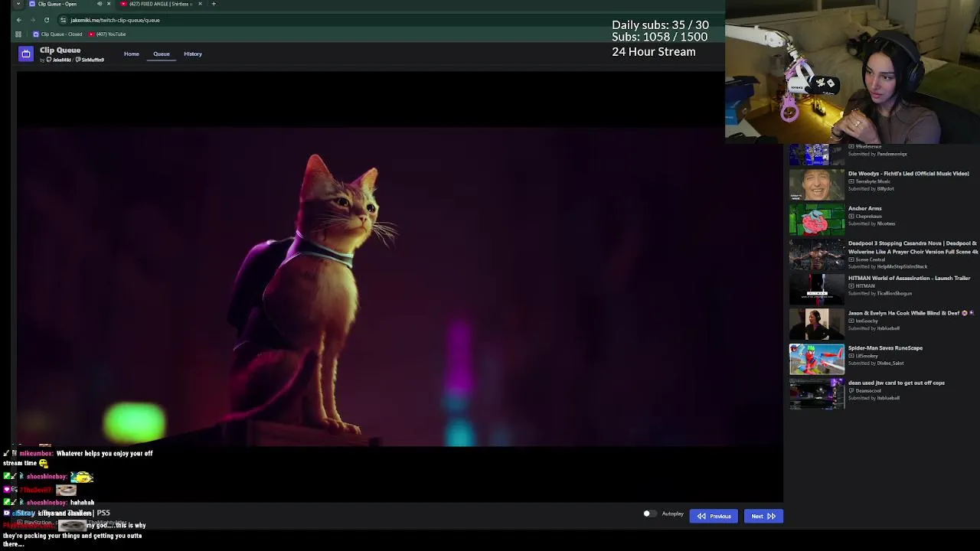Open a new browser tab with plus icon

click(x=214, y=4)
